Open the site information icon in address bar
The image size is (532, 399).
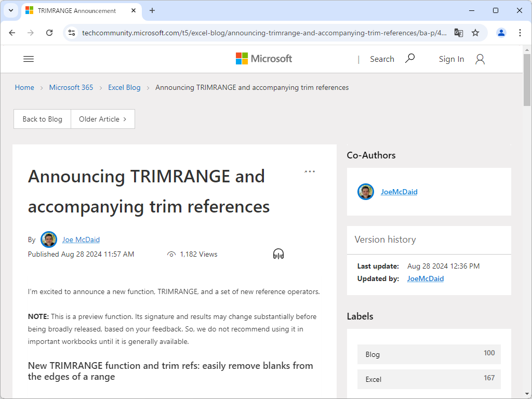click(72, 33)
